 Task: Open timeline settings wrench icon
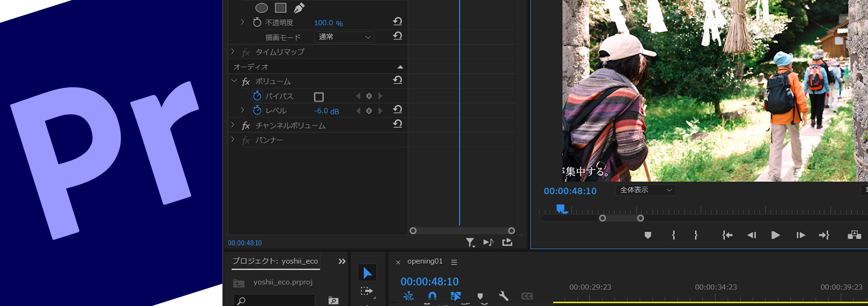(x=503, y=296)
